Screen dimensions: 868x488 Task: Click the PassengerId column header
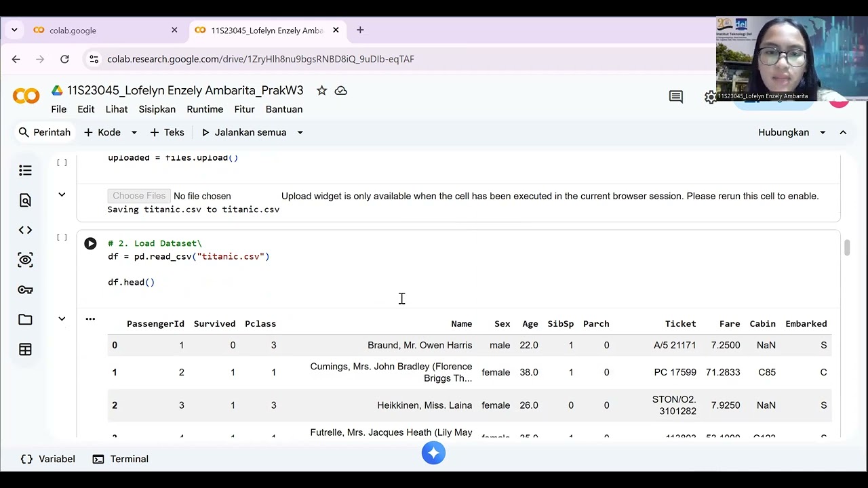(x=155, y=324)
